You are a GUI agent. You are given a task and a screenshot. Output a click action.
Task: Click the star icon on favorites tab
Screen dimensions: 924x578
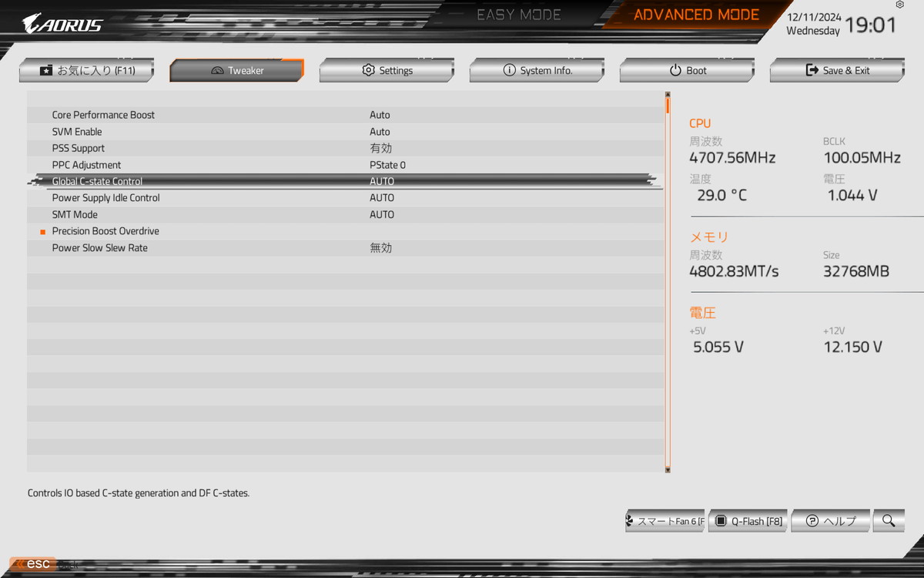click(46, 70)
